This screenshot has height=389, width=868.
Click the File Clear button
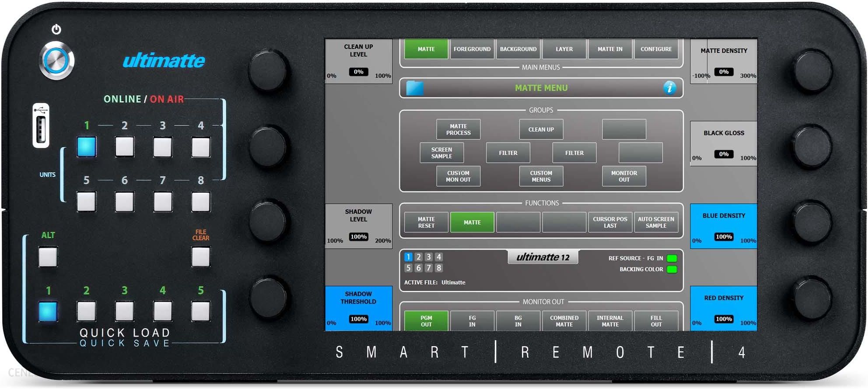pos(201,257)
